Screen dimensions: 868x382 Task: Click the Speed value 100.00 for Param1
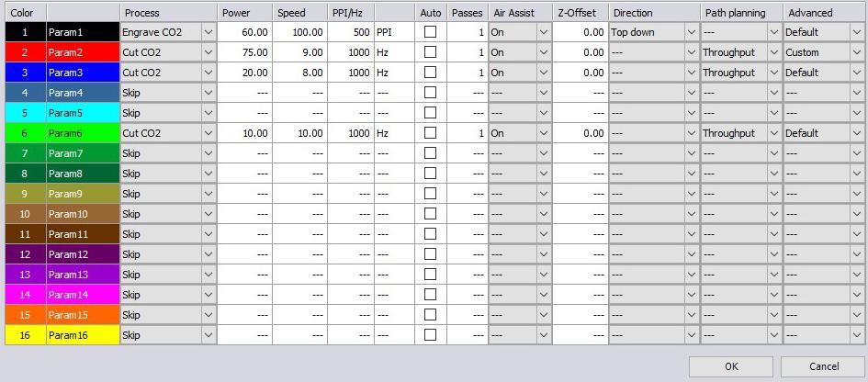tap(299, 32)
